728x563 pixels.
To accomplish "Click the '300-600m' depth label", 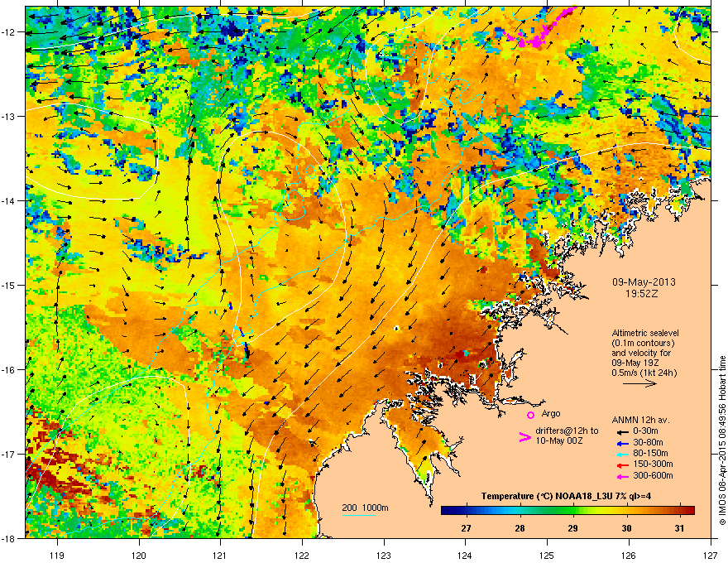I will tap(653, 475).
